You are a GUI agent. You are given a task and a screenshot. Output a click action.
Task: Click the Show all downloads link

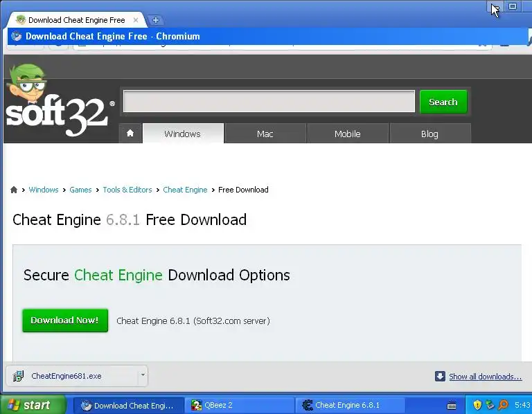click(485, 377)
